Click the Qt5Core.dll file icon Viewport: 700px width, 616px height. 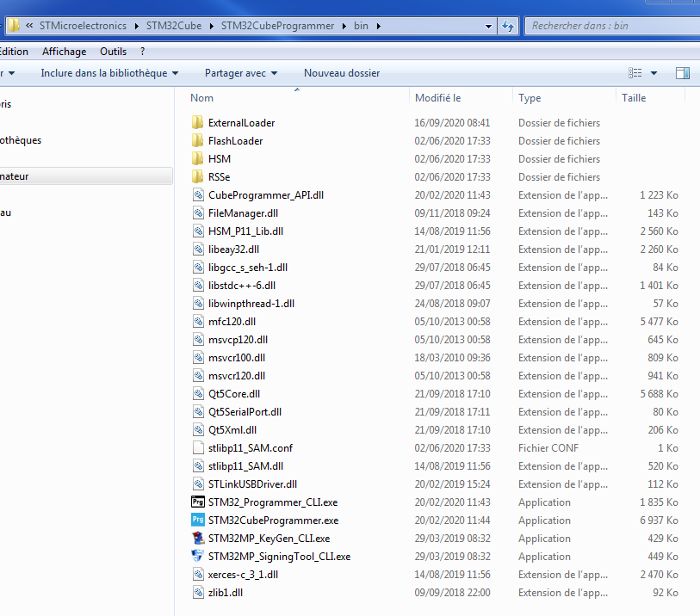pos(198,394)
